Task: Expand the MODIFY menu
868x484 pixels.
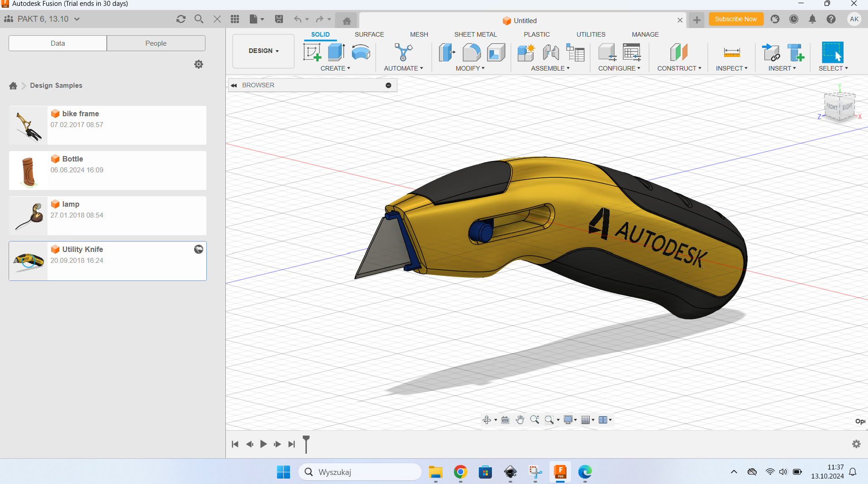Action: [470, 68]
